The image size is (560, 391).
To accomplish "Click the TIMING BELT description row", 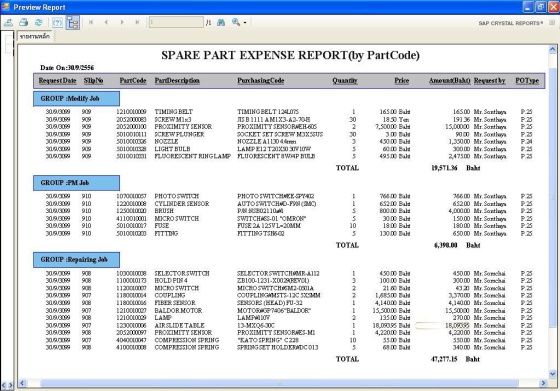I will (x=174, y=112).
